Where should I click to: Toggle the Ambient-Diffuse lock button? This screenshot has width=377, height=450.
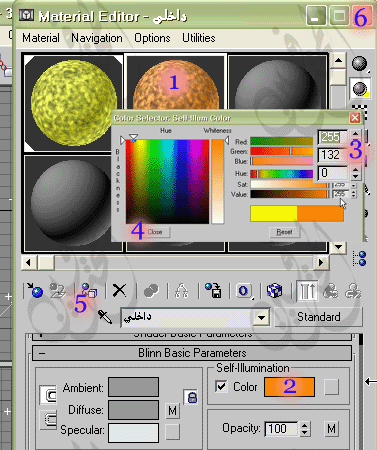click(191, 397)
